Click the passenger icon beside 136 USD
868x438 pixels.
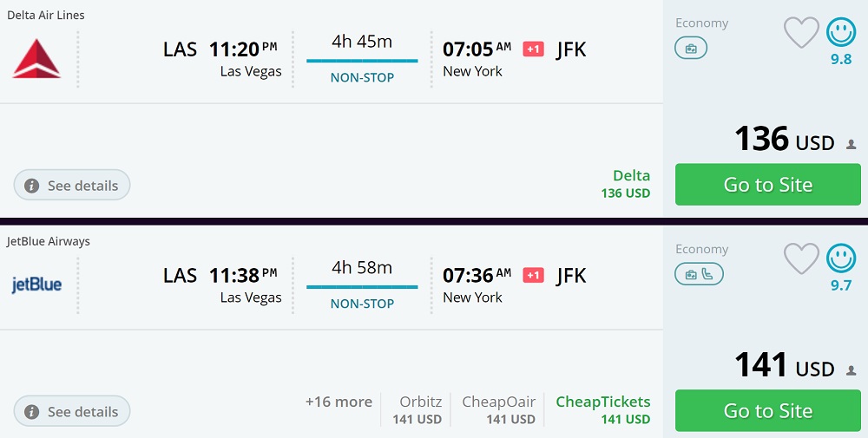[852, 145]
